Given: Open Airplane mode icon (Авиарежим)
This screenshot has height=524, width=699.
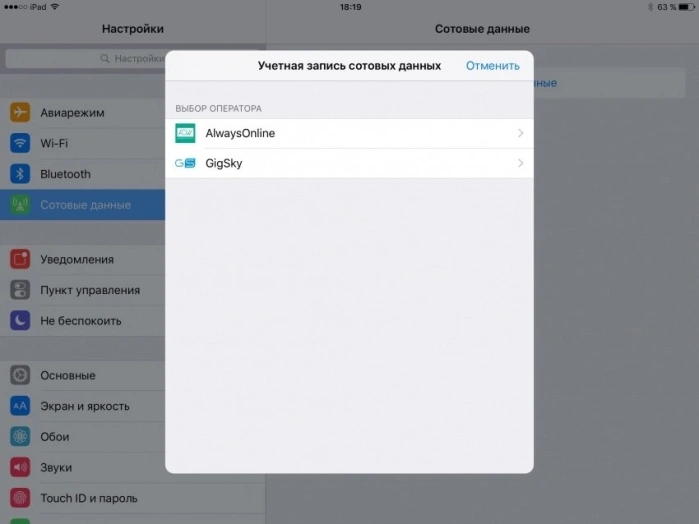Looking at the screenshot, I should point(20,112).
